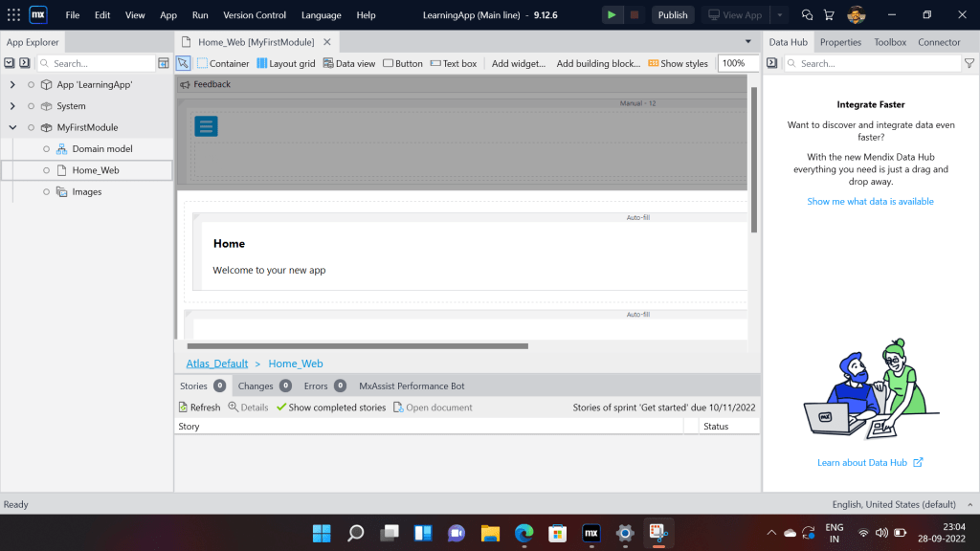Select the arrow pointer tool in page editor toolbar
This screenshot has height=551, width=980.
(x=184, y=63)
